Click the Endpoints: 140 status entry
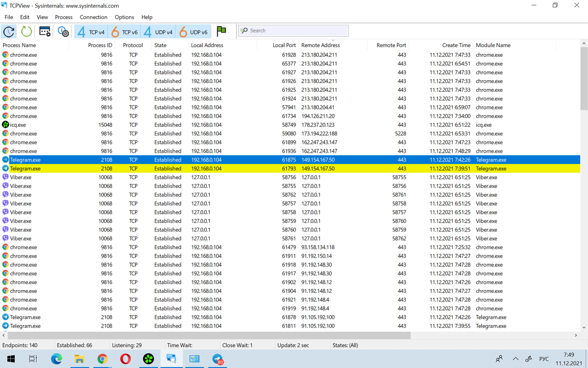588x368 pixels. (x=20, y=345)
